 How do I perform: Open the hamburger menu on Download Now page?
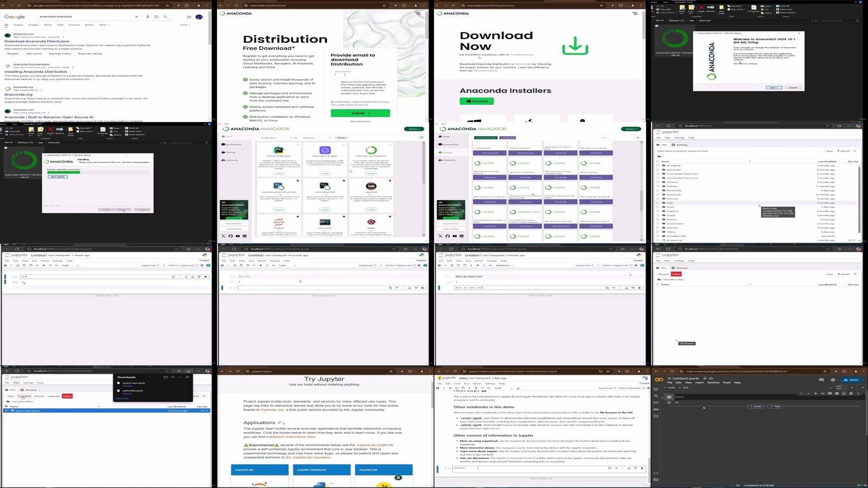pyautogui.click(x=635, y=13)
